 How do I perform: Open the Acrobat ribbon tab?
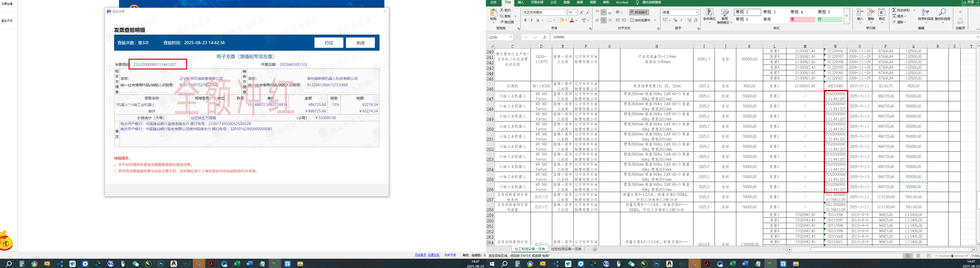[x=622, y=2]
